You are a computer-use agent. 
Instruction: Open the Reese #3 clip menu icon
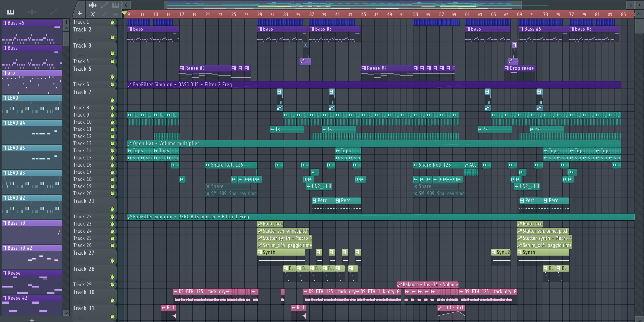click(x=182, y=68)
